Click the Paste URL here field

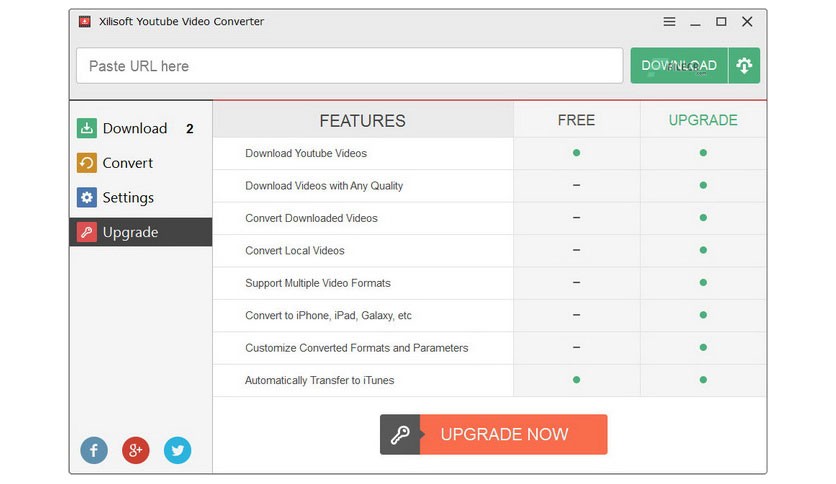tap(350, 66)
